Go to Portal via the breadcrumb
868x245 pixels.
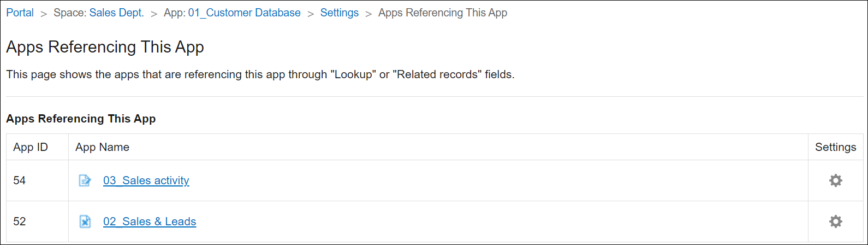tap(20, 13)
